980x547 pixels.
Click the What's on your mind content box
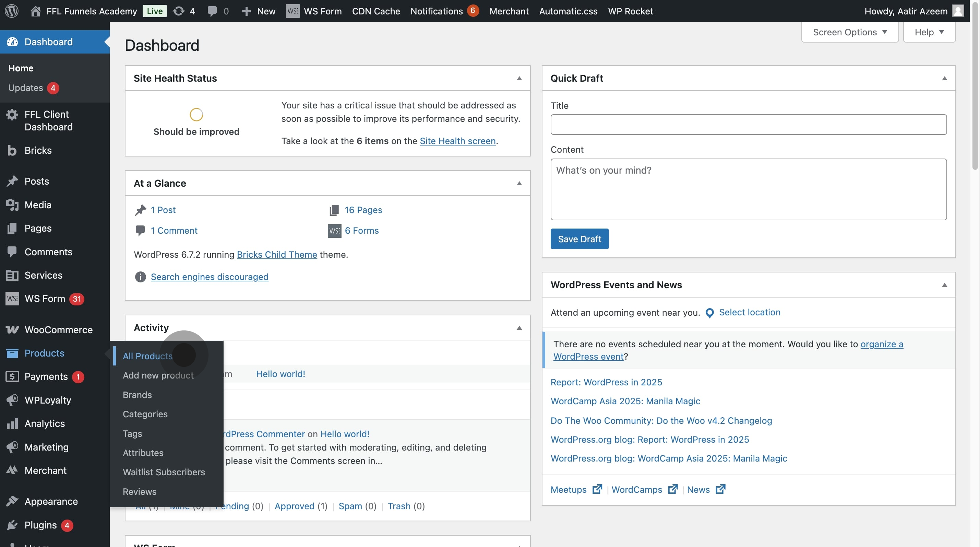[749, 189]
